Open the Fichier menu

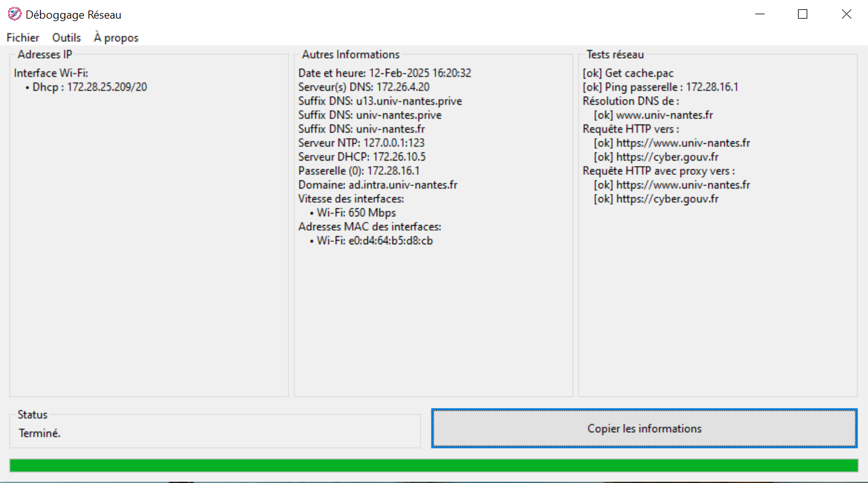23,38
